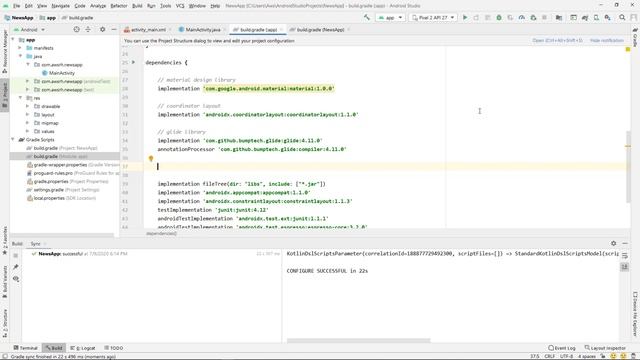Switch to the MainActivity.java tab

[x=202, y=29]
